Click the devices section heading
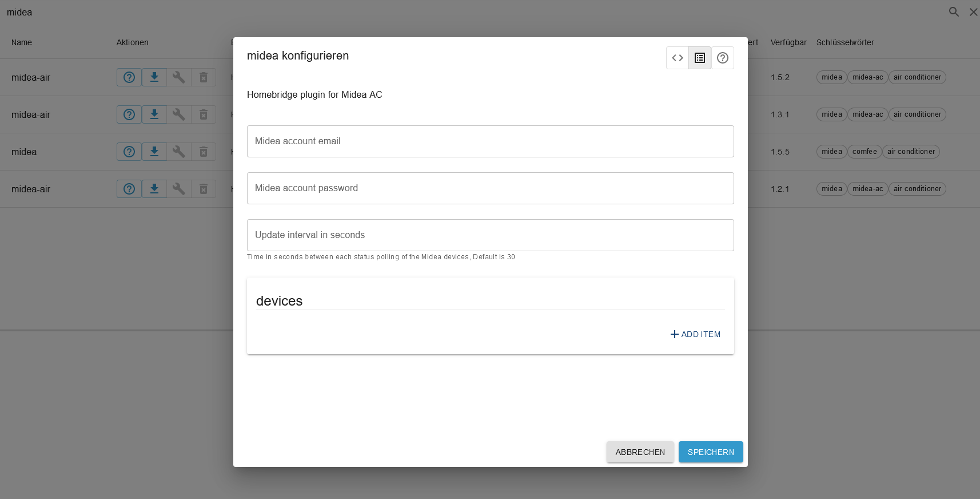 click(x=279, y=301)
